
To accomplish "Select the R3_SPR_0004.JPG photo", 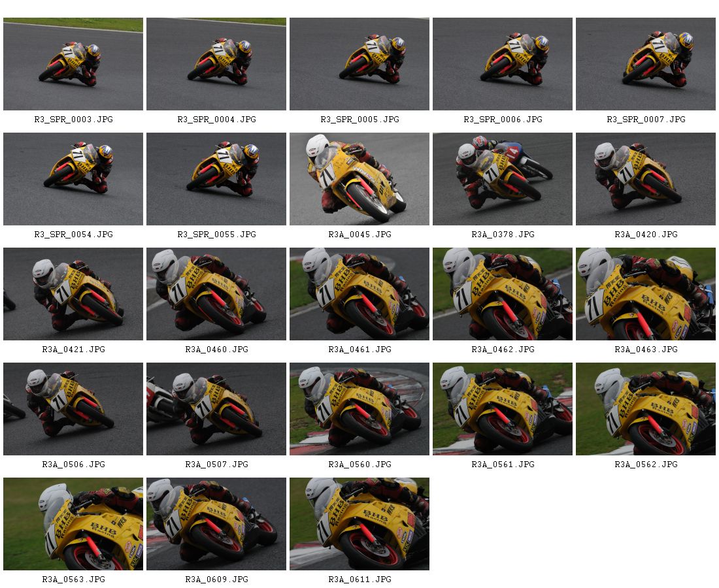I will coord(216,64).
